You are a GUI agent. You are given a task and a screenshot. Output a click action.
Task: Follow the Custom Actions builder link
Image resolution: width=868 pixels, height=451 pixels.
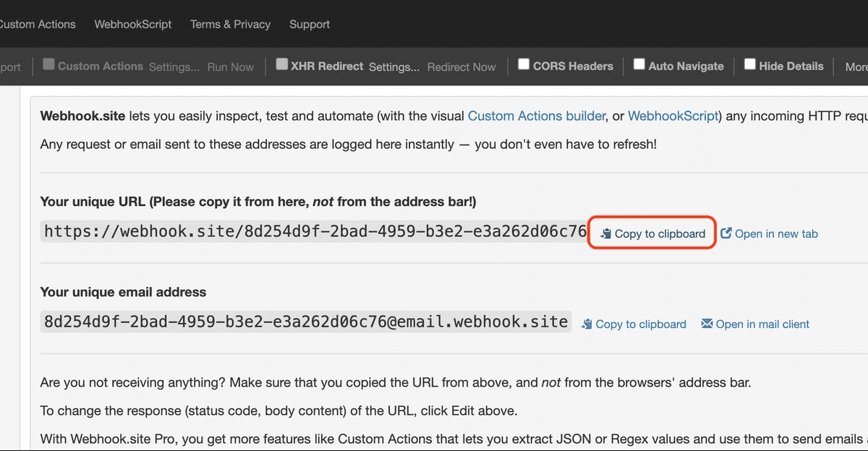pyautogui.click(x=537, y=116)
